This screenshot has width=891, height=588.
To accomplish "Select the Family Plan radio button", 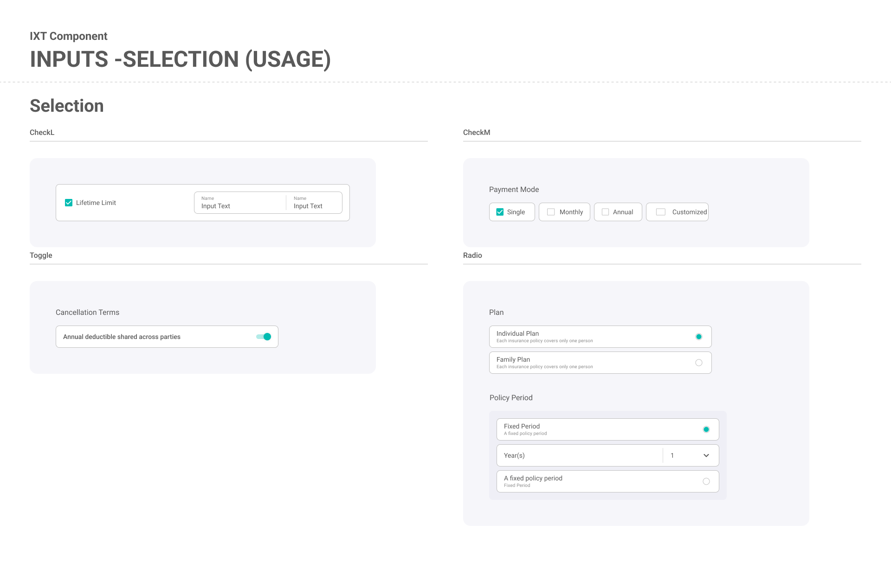I will [699, 363].
